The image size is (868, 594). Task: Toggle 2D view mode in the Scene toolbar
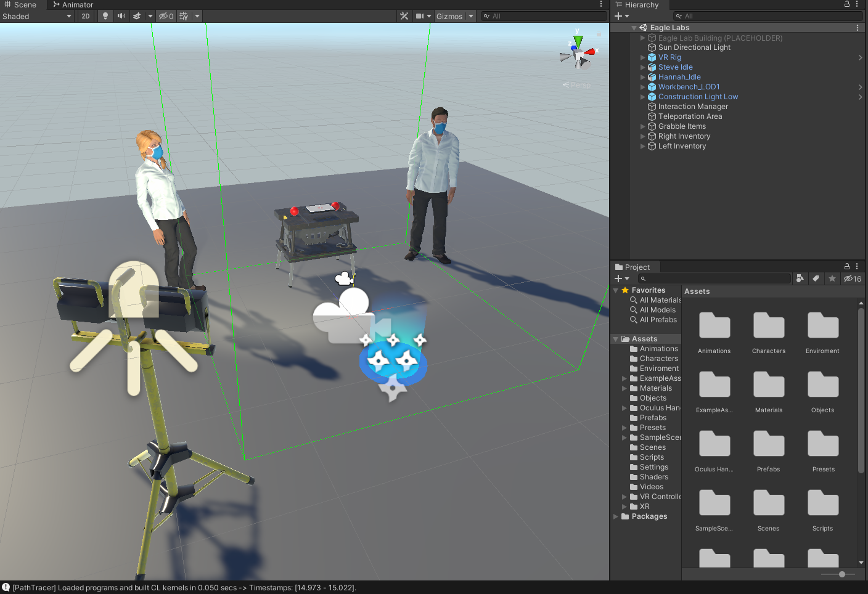click(x=85, y=16)
